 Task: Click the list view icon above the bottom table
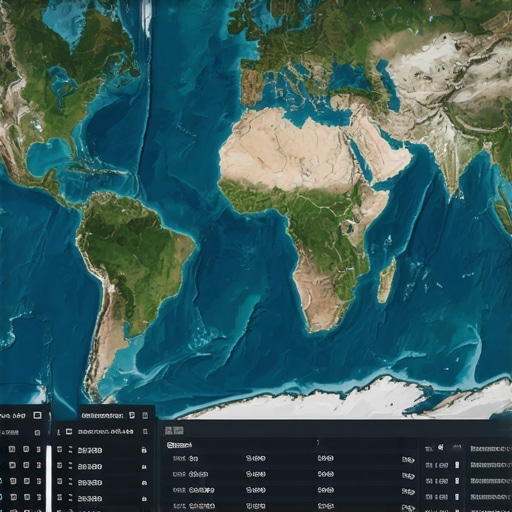(x=178, y=431)
